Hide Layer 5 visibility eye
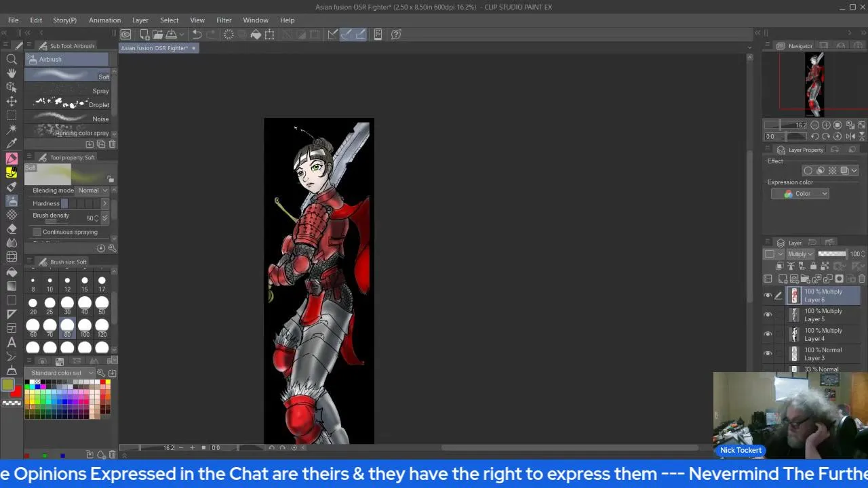This screenshot has width=868, height=488. tap(768, 315)
